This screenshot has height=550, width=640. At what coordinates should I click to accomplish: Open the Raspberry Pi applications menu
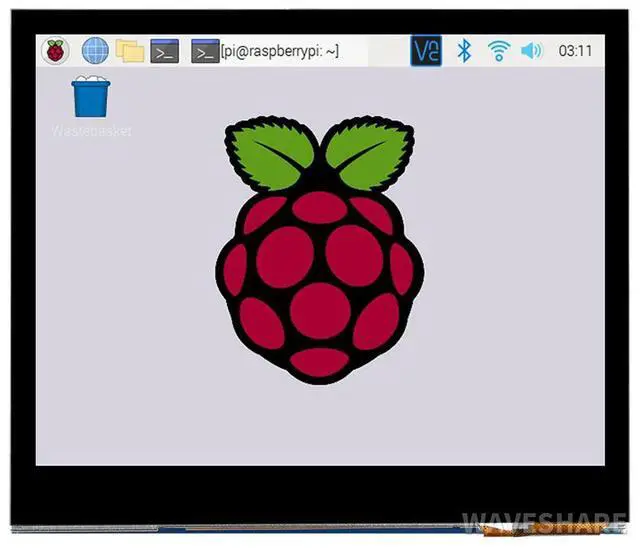[55, 50]
